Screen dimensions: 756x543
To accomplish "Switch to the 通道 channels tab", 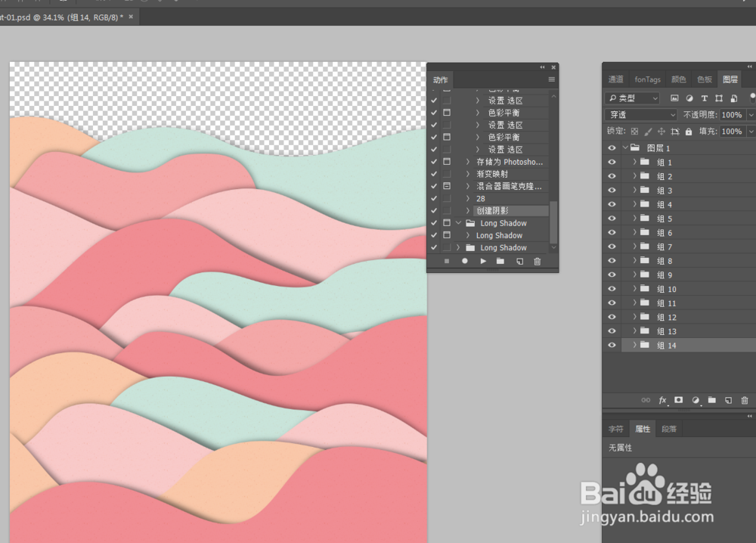I will pyautogui.click(x=615, y=79).
